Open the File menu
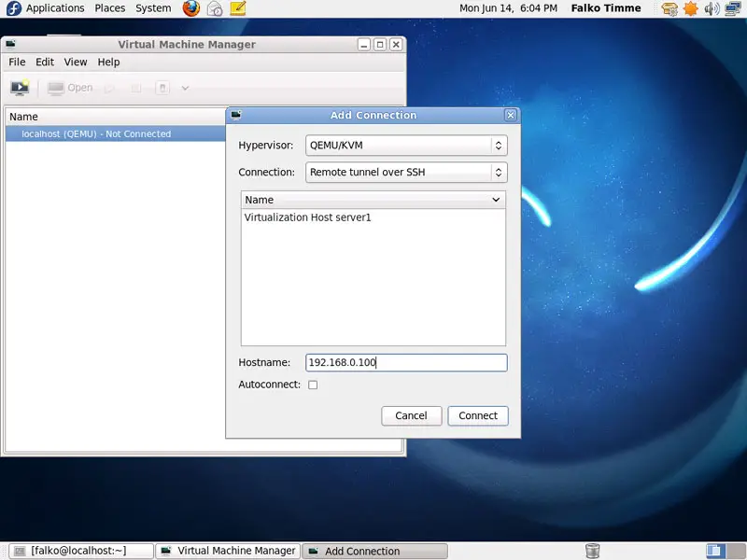747x560 pixels. (17, 62)
